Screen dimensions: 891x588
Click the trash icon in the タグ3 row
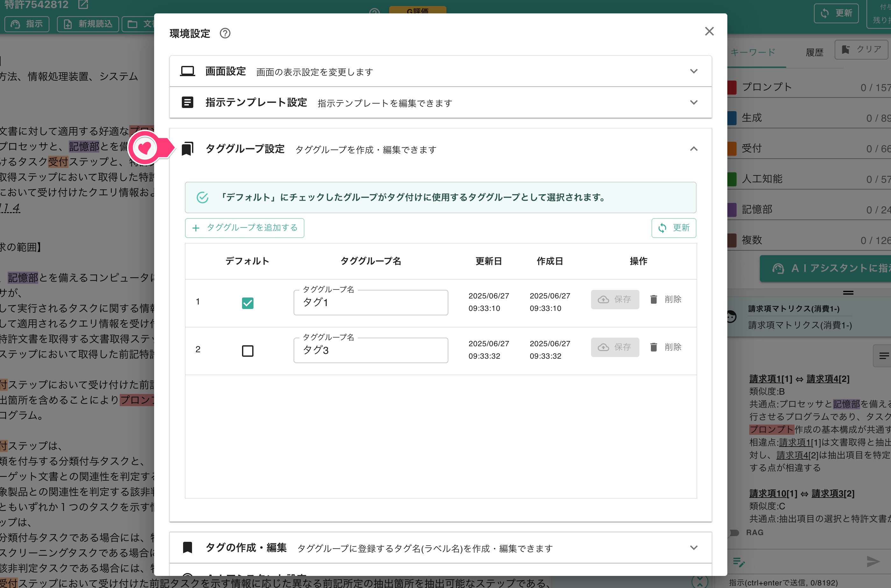[x=653, y=347]
